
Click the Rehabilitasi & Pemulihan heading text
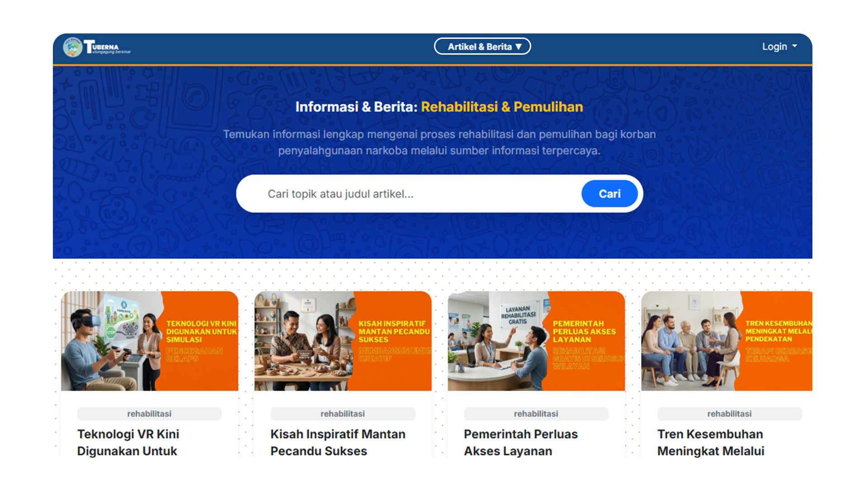[502, 107]
